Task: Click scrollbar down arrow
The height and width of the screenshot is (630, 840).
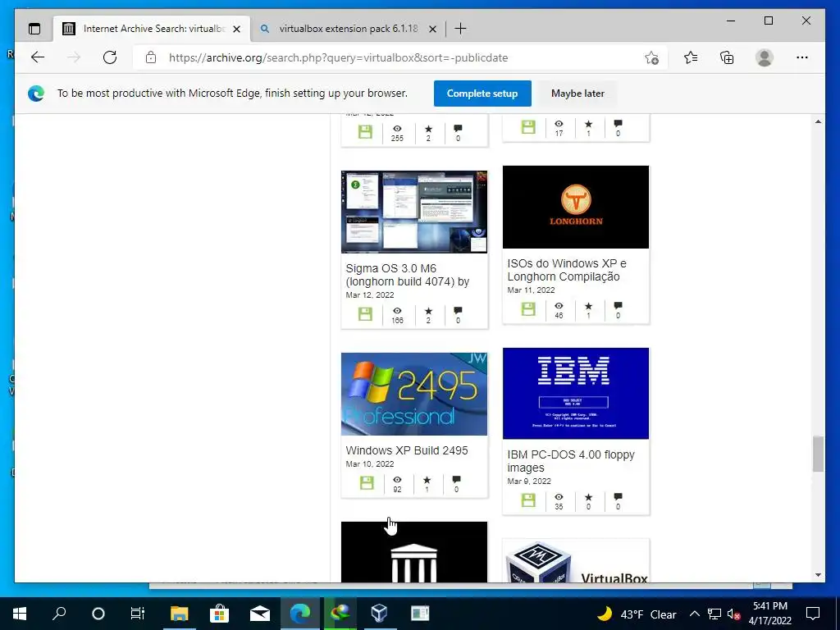Action: [818, 575]
